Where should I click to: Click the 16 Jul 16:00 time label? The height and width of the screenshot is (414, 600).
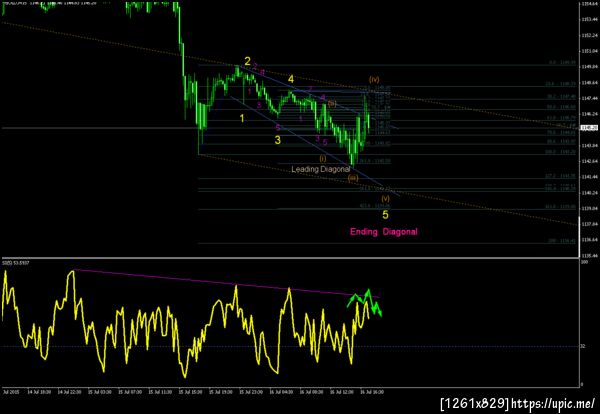(x=372, y=392)
